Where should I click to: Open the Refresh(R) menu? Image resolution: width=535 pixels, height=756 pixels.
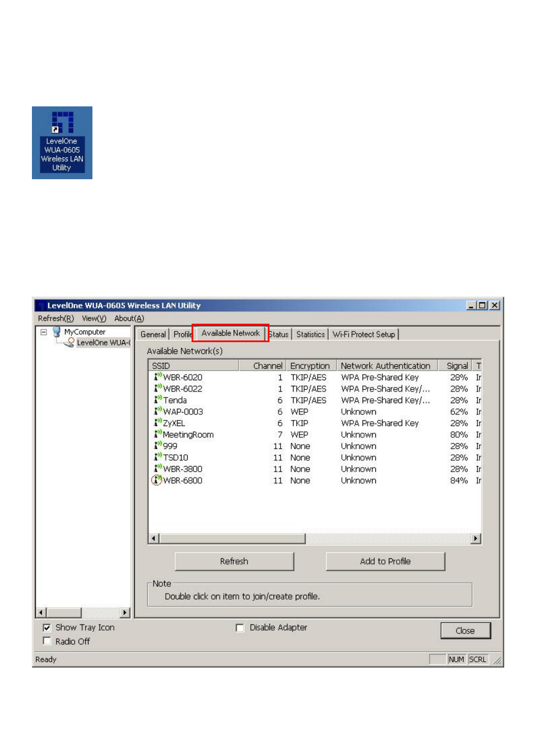[x=55, y=318]
